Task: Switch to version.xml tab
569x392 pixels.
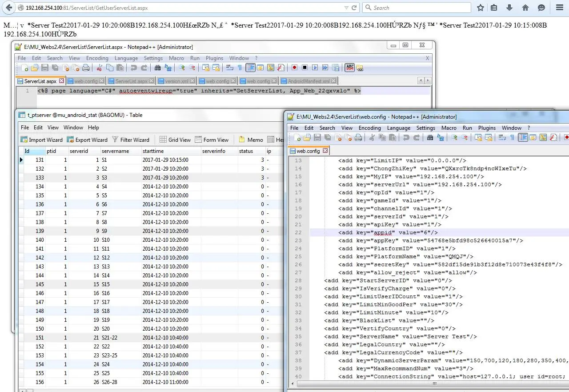Action: [176, 81]
